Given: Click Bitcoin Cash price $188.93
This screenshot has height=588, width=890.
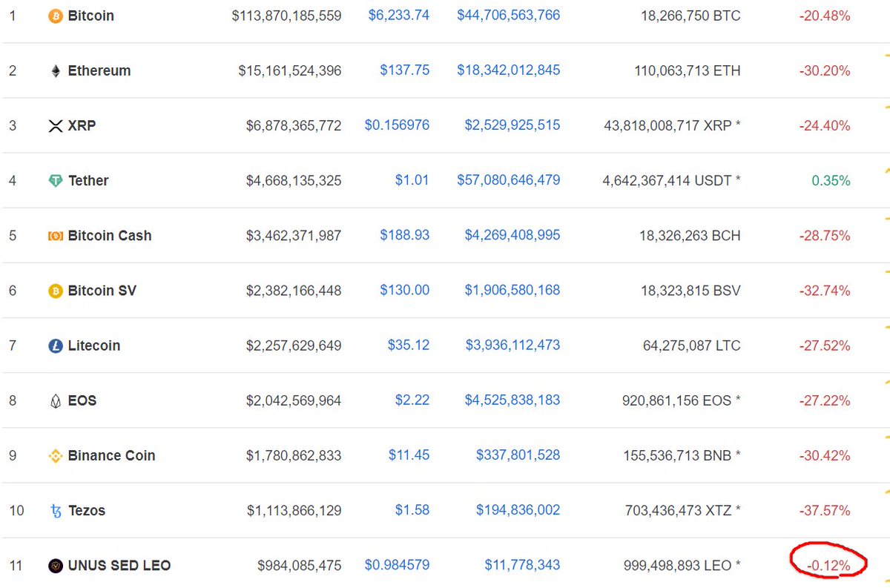Looking at the screenshot, I should [405, 235].
